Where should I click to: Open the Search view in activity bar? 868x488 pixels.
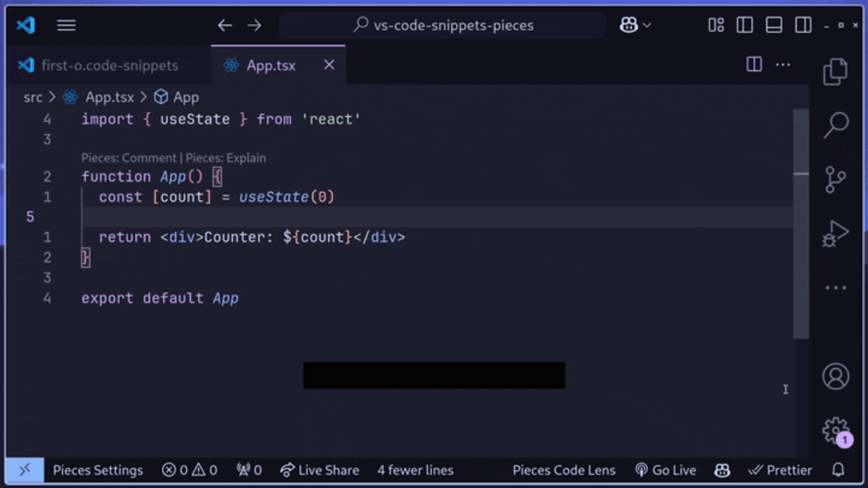835,125
